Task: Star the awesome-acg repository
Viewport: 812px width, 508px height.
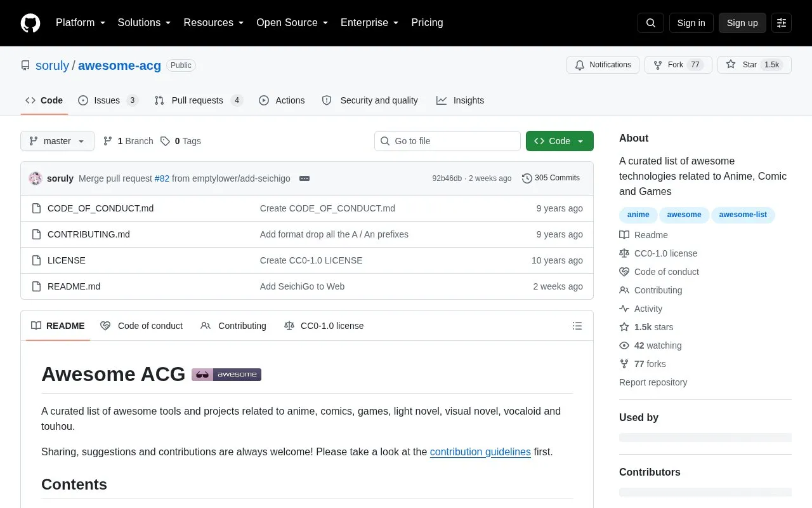Action: (754, 65)
